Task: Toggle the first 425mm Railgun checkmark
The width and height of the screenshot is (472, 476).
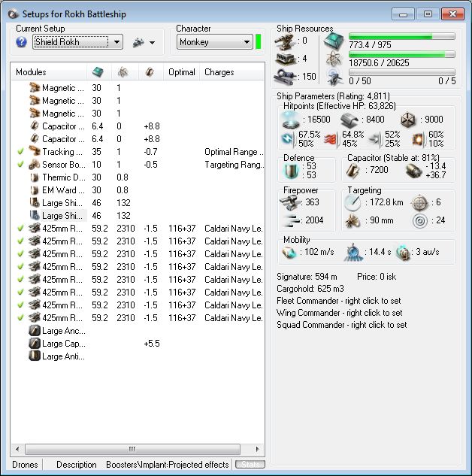Action: tap(20, 228)
